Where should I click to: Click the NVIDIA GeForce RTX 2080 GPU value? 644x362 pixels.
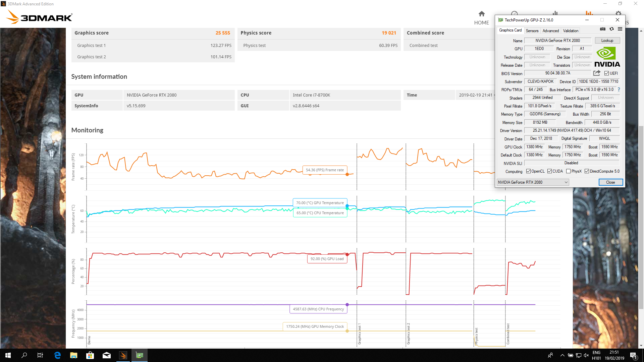point(152,95)
